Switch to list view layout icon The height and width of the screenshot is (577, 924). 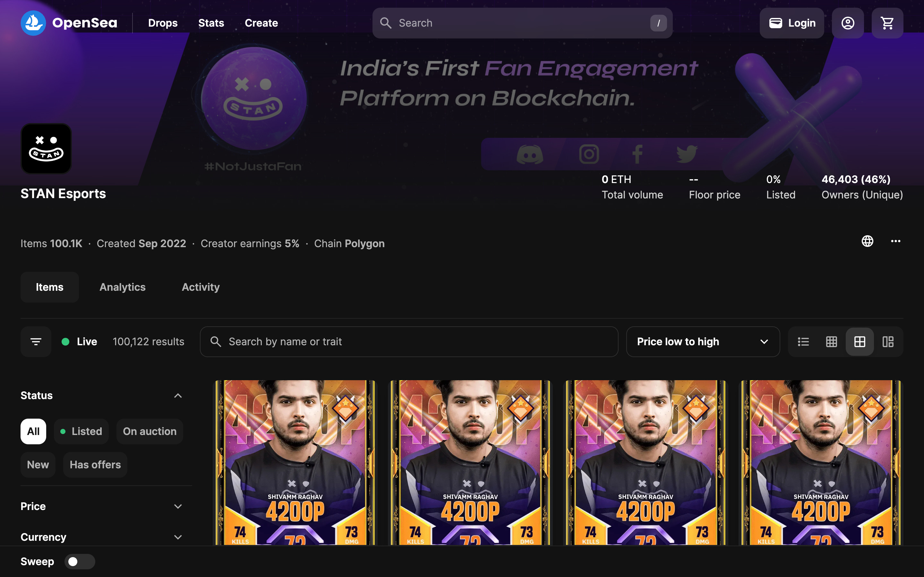(803, 341)
